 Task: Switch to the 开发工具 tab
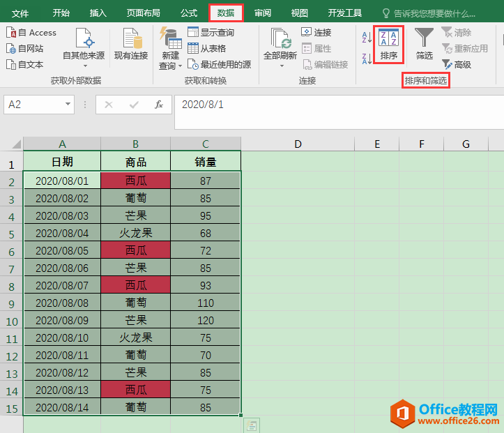(x=345, y=13)
